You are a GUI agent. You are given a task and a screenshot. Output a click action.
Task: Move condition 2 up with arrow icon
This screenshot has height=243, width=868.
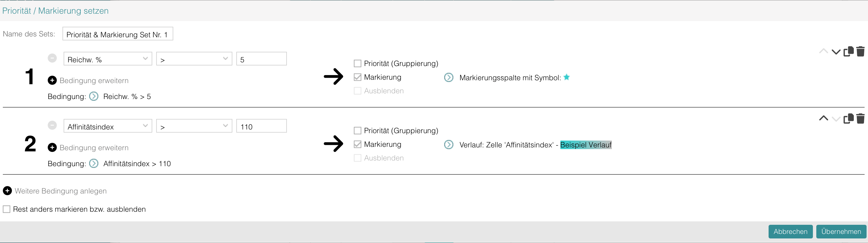(823, 118)
